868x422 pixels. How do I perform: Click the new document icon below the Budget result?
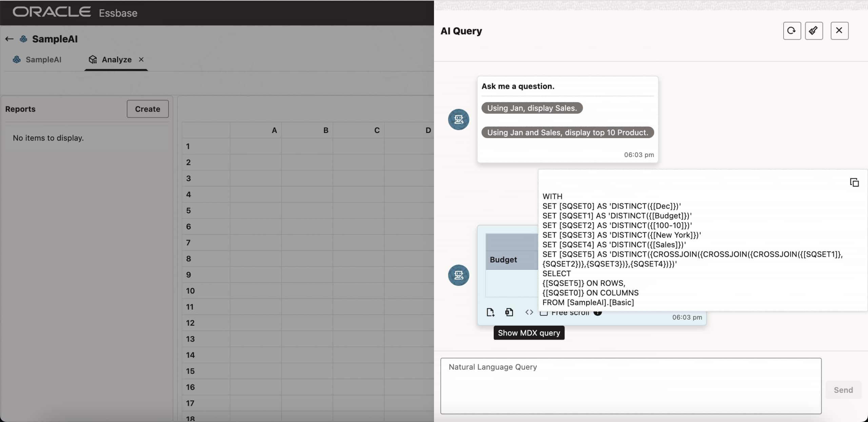(490, 312)
